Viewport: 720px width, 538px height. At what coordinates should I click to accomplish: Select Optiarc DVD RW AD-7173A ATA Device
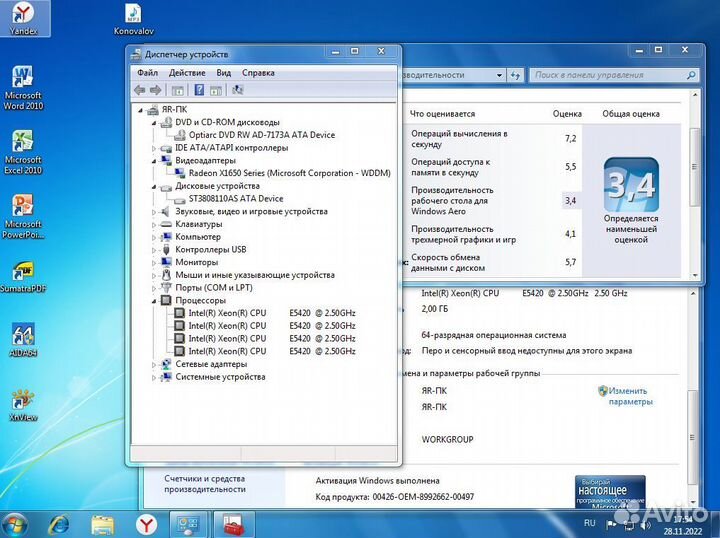(262, 135)
